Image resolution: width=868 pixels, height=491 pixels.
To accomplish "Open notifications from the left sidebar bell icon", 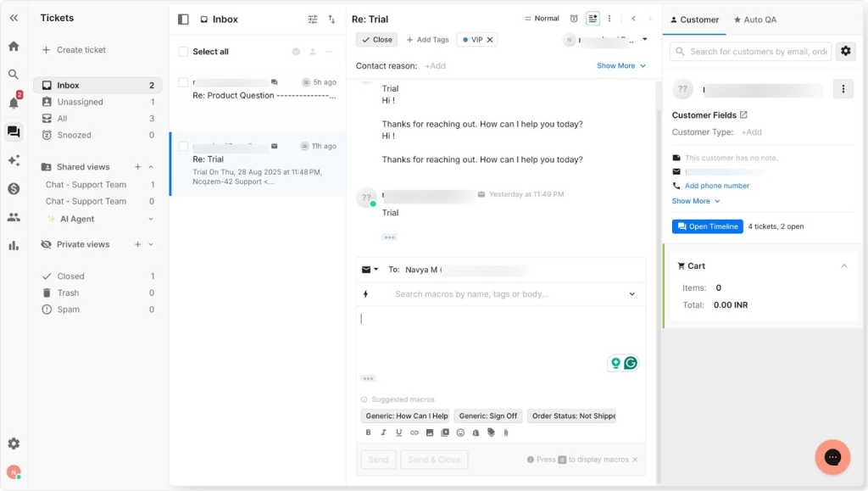I will (14, 101).
